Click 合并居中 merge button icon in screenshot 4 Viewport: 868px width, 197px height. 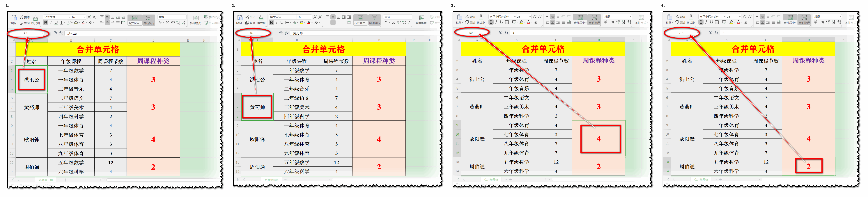pos(790,17)
